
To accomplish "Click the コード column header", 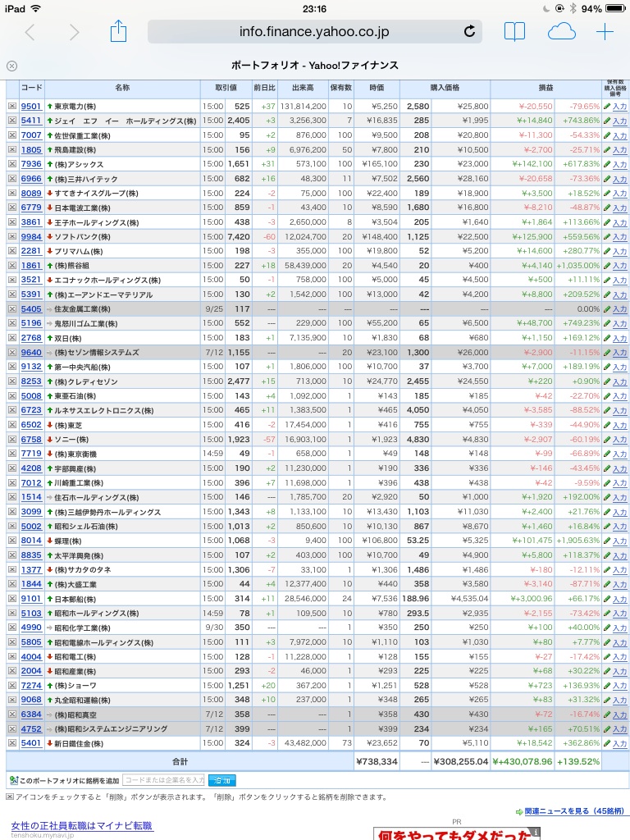I will pyautogui.click(x=31, y=87).
